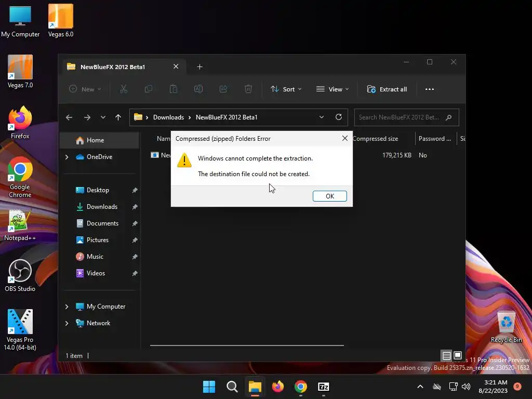The height and width of the screenshot is (399, 532).
Task: Open the View dropdown menu
Action: pyautogui.click(x=332, y=89)
